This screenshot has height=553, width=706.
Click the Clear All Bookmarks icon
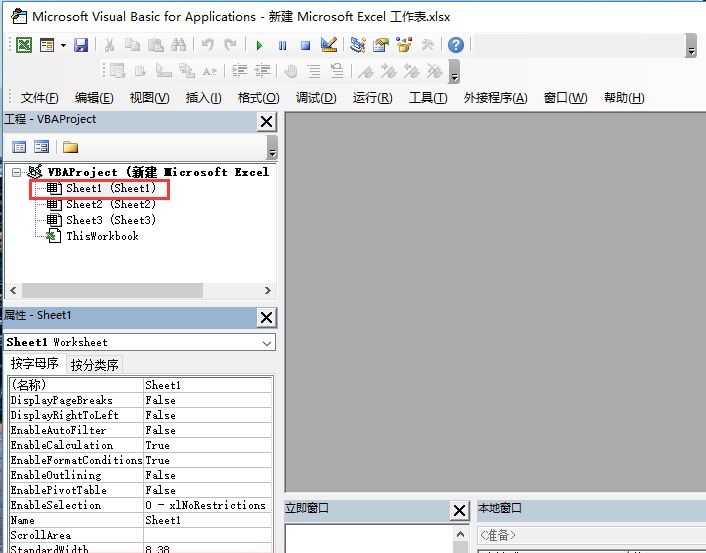(x=434, y=71)
